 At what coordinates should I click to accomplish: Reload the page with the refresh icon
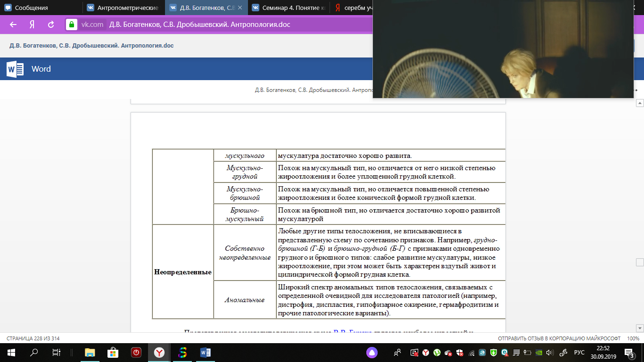click(x=51, y=25)
